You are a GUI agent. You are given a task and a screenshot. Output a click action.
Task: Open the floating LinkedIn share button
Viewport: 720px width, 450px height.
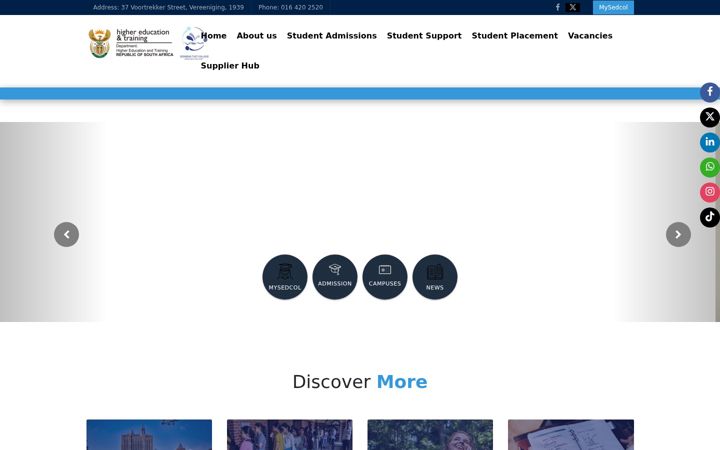(709, 142)
